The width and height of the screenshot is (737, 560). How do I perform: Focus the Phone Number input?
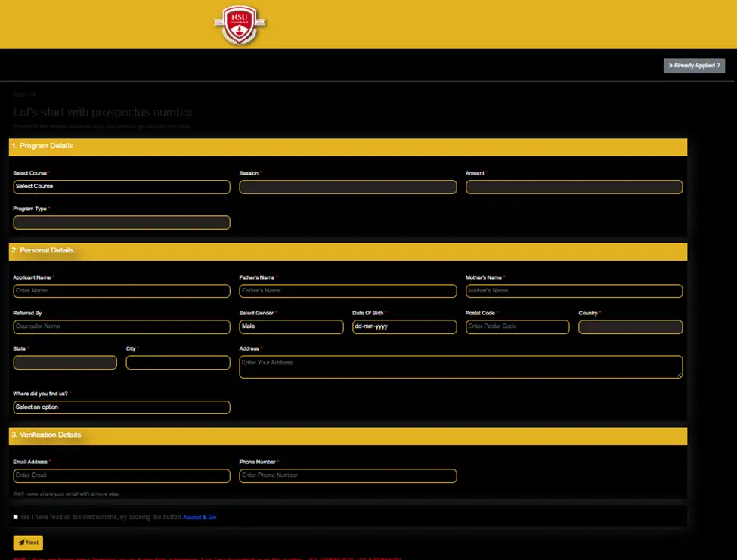(x=348, y=475)
